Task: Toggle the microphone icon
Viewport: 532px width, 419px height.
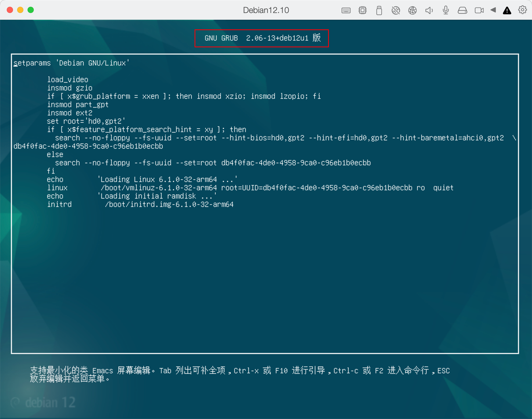Action: point(445,10)
